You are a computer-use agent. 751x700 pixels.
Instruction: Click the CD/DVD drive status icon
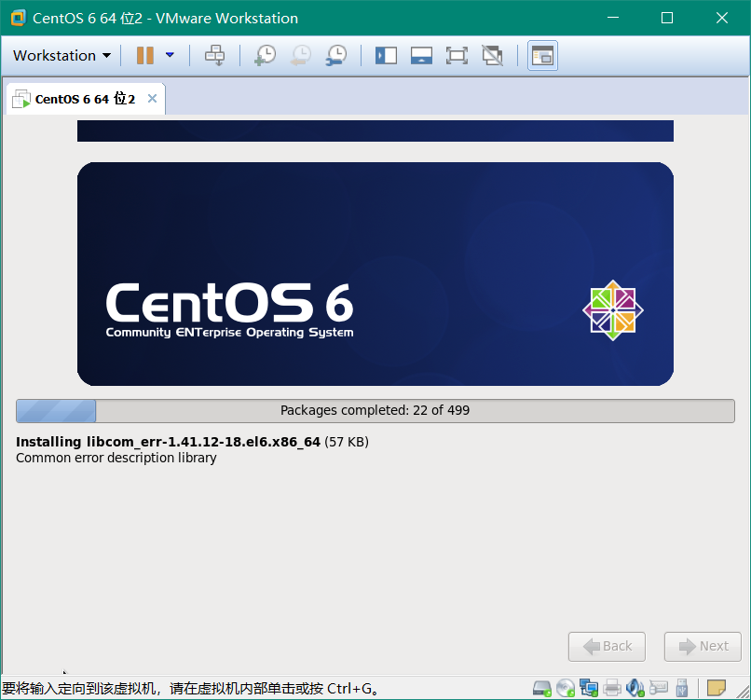pyautogui.click(x=566, y=689)
